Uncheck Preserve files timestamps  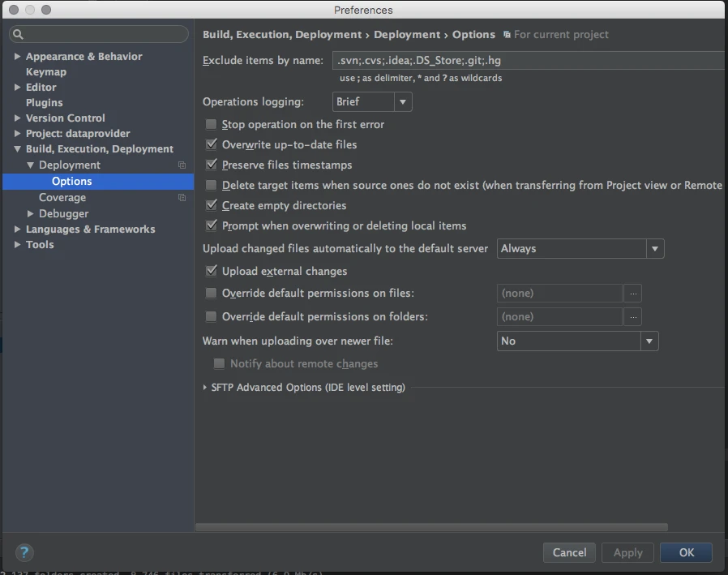pyautogui.click(x=212, y=165)
